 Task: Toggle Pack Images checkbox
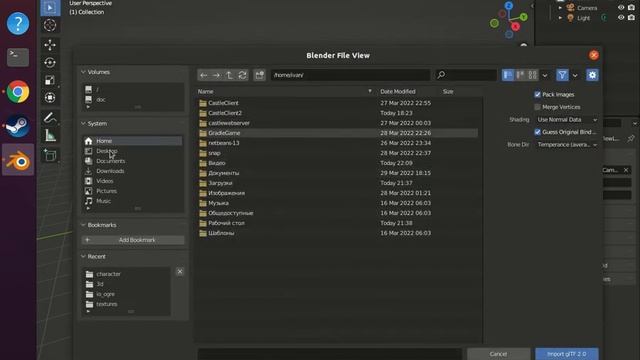[x=538, y=95]
